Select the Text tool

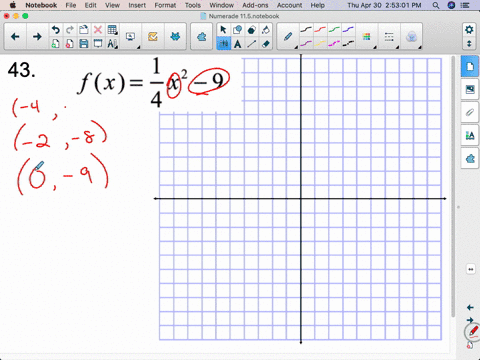(237, 44)
